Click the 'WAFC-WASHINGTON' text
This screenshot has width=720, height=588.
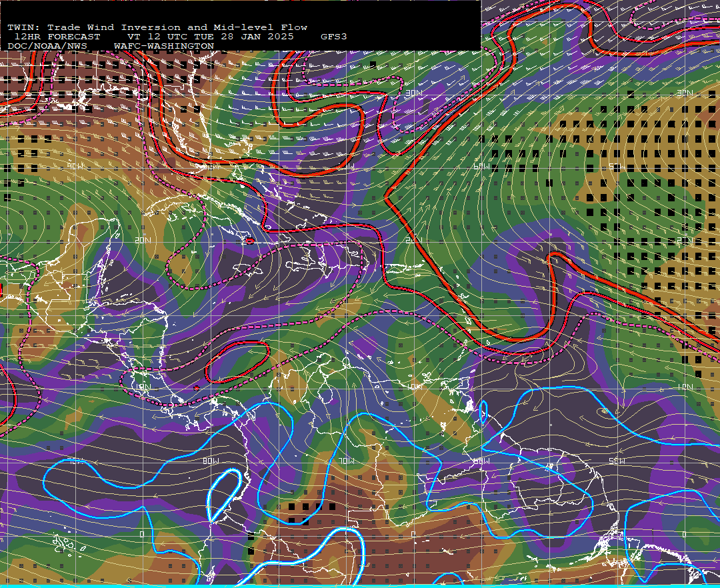164,47
